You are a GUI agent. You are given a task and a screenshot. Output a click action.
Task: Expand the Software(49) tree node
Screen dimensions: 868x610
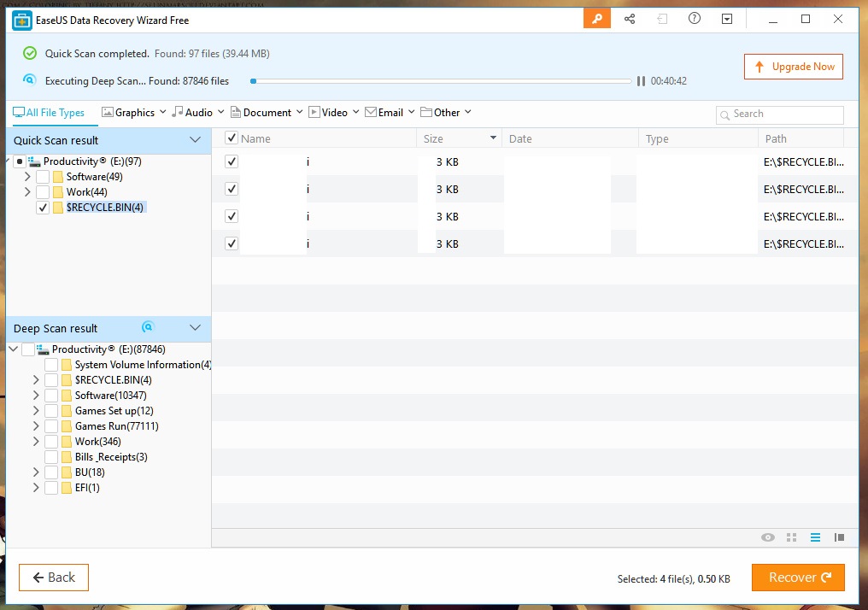[27, 177]
